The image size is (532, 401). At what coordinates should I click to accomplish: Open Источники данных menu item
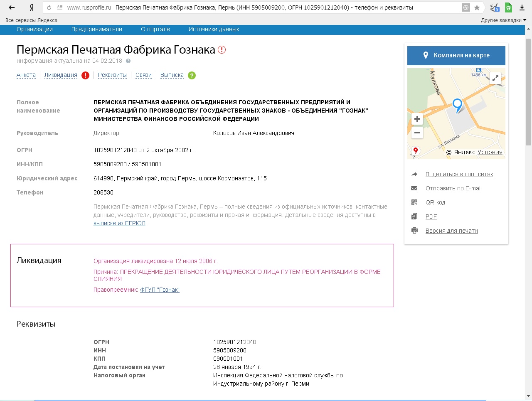tap(214, 29)
